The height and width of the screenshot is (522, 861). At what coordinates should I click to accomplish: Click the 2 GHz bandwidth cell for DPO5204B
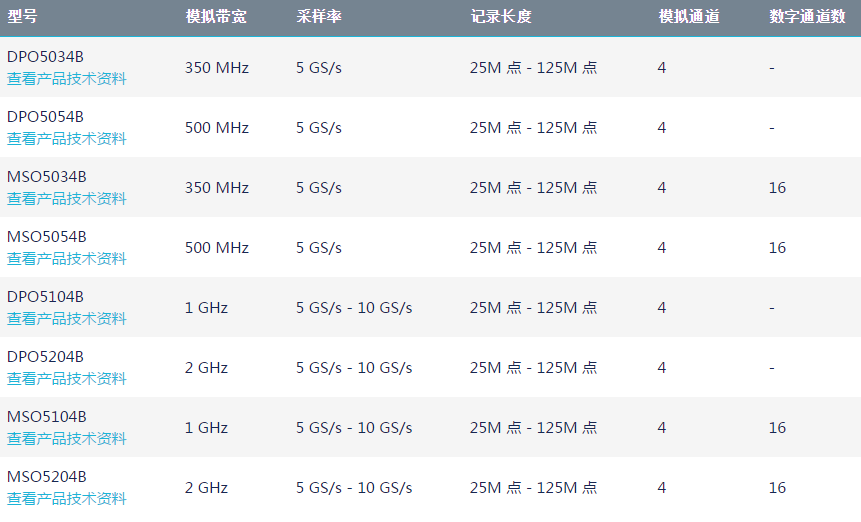pyautogui.click(x=206, y=368)
